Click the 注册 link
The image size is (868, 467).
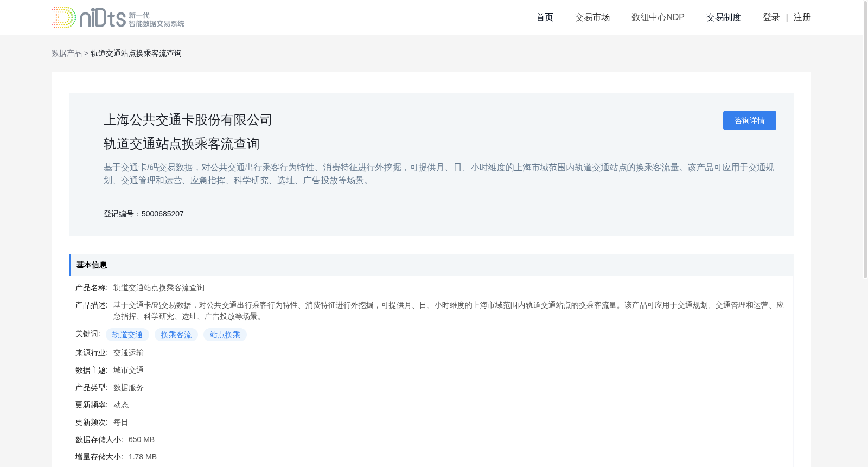pos(802,17)
